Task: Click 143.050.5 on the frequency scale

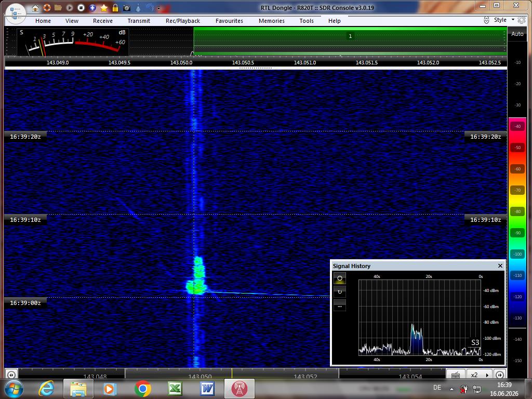Action: tap(243, 63)
